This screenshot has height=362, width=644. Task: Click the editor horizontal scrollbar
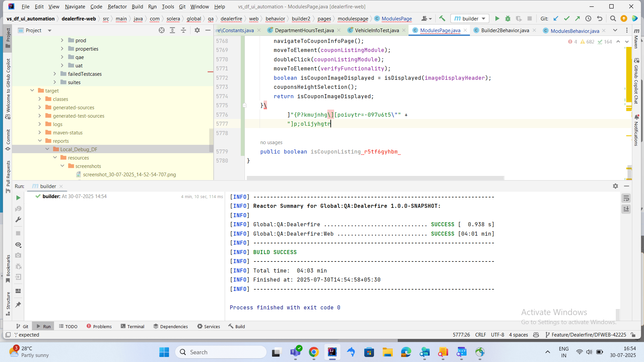tap(375, 178)
